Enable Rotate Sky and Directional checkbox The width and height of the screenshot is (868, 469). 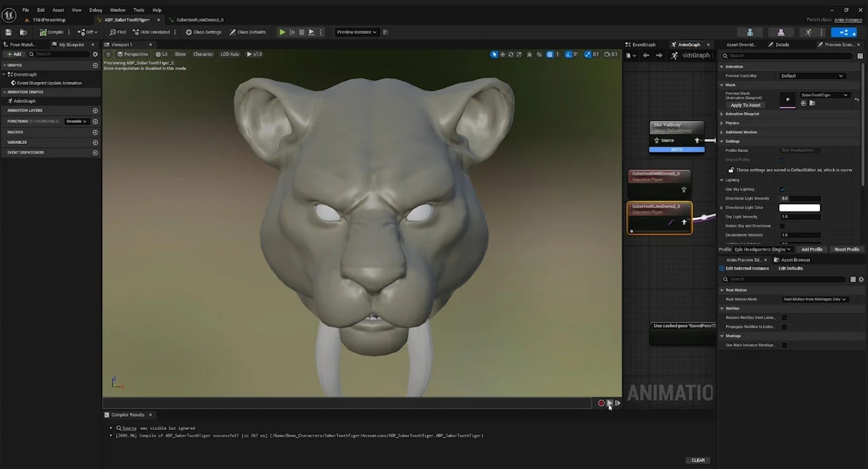[782, 226]
